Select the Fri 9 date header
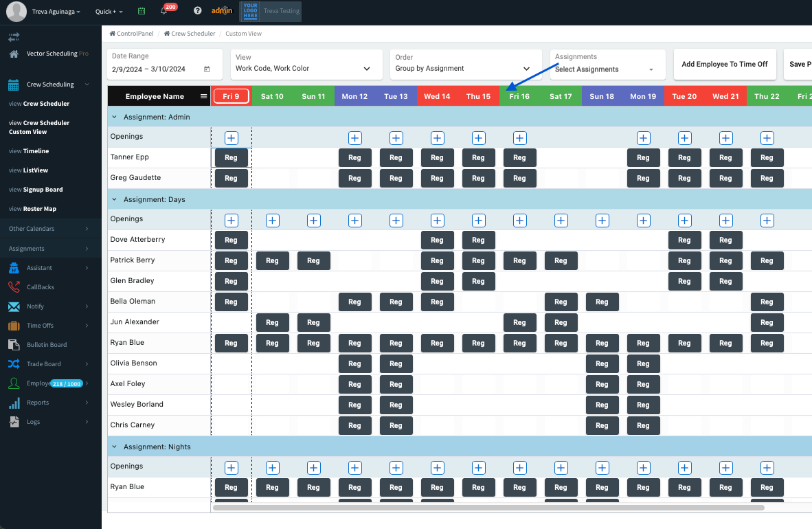Screen dimensions: 812x529 [232, 96]
